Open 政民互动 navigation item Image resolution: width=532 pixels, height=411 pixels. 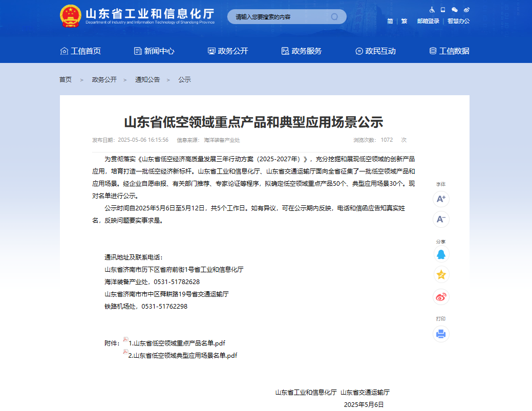376,51
